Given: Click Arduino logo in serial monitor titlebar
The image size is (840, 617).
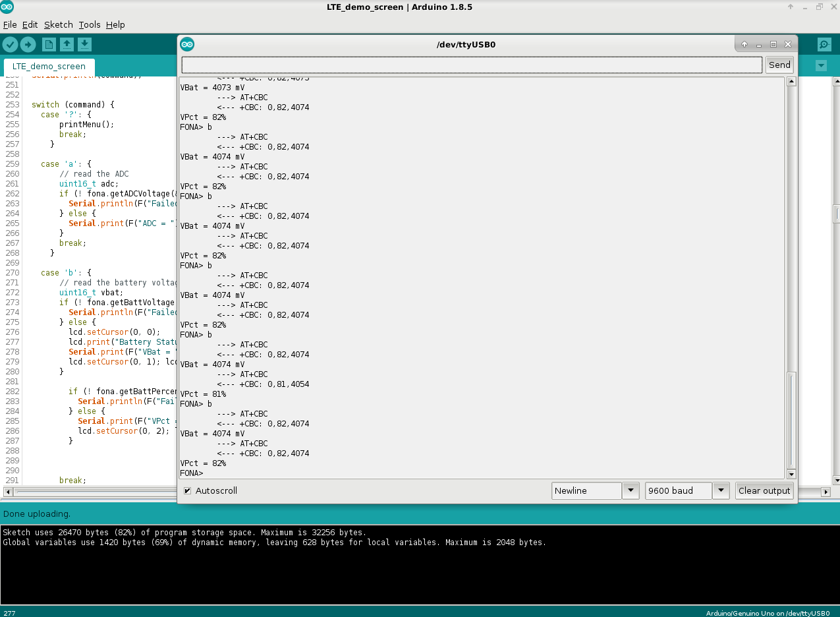Looking at the screenshot, I should (187, 44).
